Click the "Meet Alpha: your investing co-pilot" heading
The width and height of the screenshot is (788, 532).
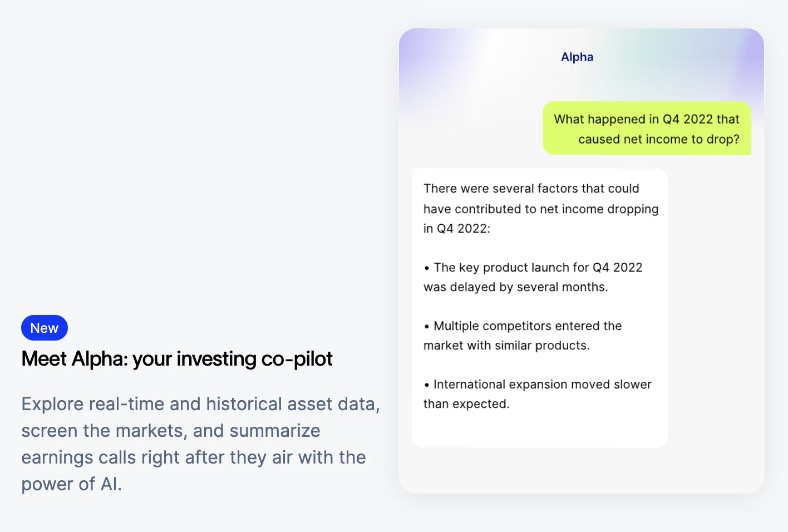pyautogui.click(x=177, y=359)
